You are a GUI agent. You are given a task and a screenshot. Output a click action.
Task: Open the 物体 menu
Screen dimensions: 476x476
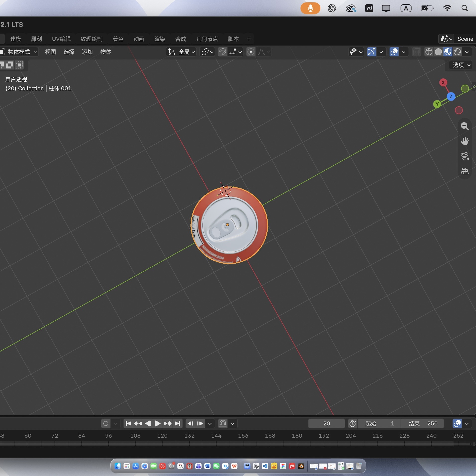coord(106,52)
